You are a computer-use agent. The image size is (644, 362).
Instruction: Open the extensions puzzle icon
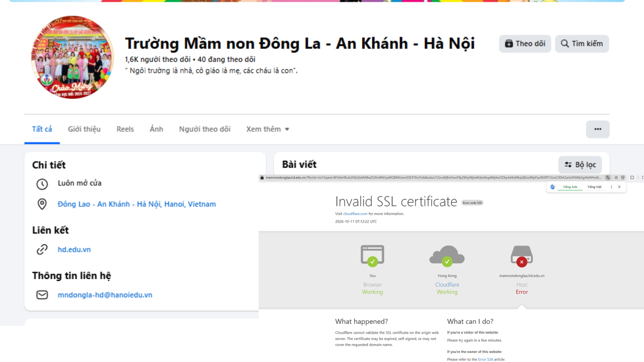coord(632,178)
